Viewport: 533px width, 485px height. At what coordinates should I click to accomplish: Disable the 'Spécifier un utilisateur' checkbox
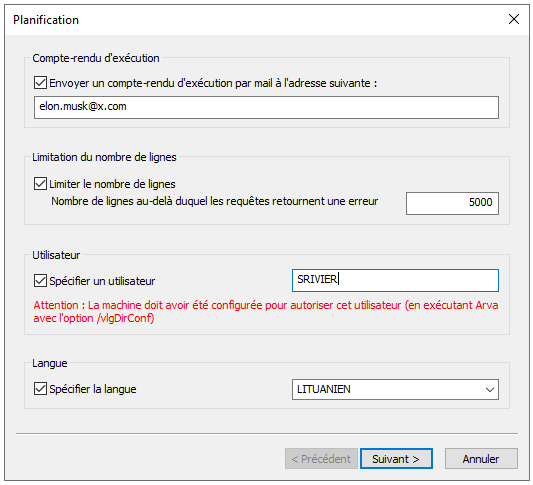click(40, 281)
